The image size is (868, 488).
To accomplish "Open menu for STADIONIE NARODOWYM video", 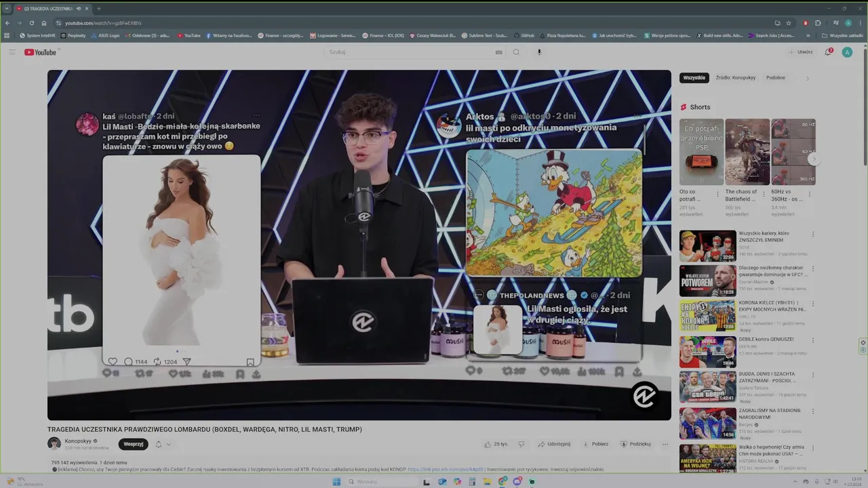I will pos(812,411).
